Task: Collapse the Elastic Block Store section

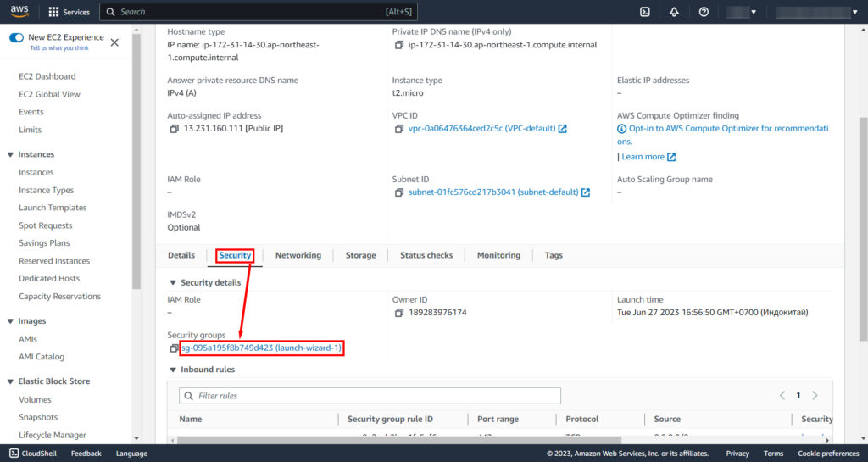Action: click(x=10, y=381)
